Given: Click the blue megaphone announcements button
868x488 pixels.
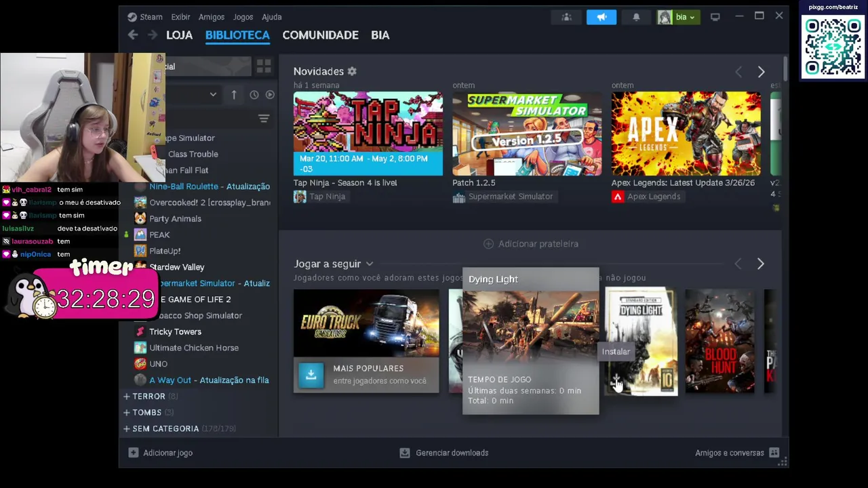Looking at the screenshot, I should coord(601,17).
